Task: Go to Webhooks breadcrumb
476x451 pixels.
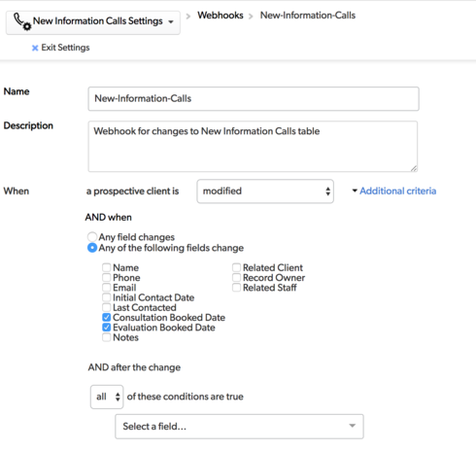Action: [x=221, y=16]
